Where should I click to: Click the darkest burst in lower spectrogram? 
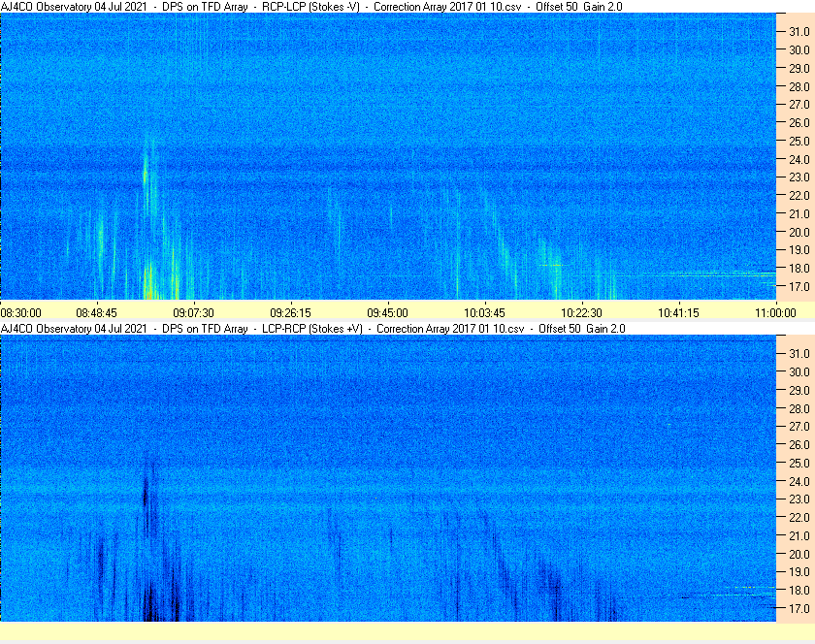pos(150,607)
